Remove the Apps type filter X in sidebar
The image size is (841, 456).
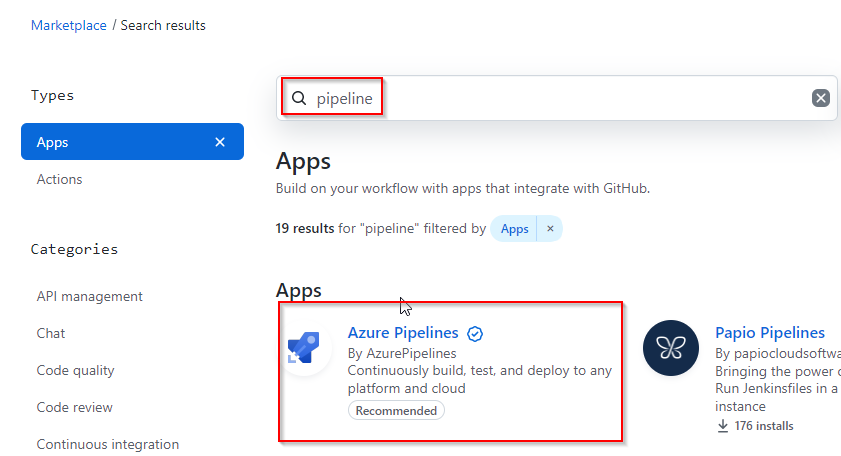click(x=220, y=142)
